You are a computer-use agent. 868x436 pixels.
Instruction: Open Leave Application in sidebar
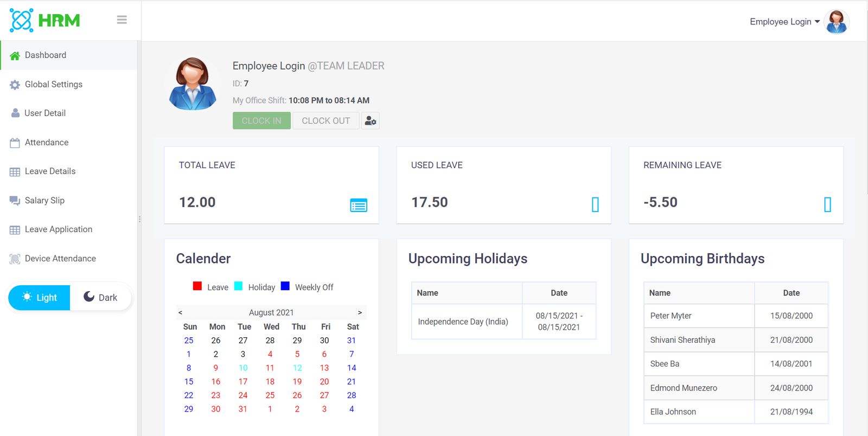59,229
